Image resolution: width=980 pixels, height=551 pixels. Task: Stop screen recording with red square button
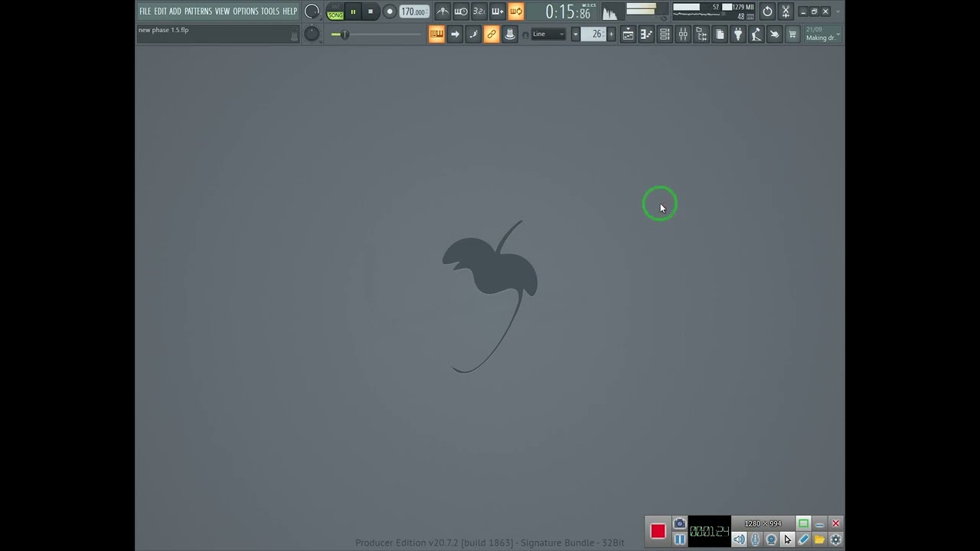tap(658, 531)
